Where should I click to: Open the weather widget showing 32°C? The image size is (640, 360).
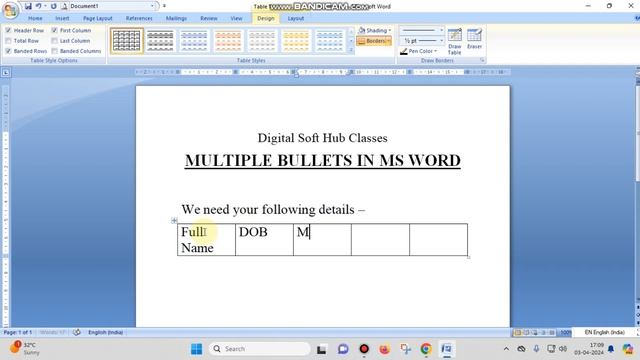click(x=24, y=349)
